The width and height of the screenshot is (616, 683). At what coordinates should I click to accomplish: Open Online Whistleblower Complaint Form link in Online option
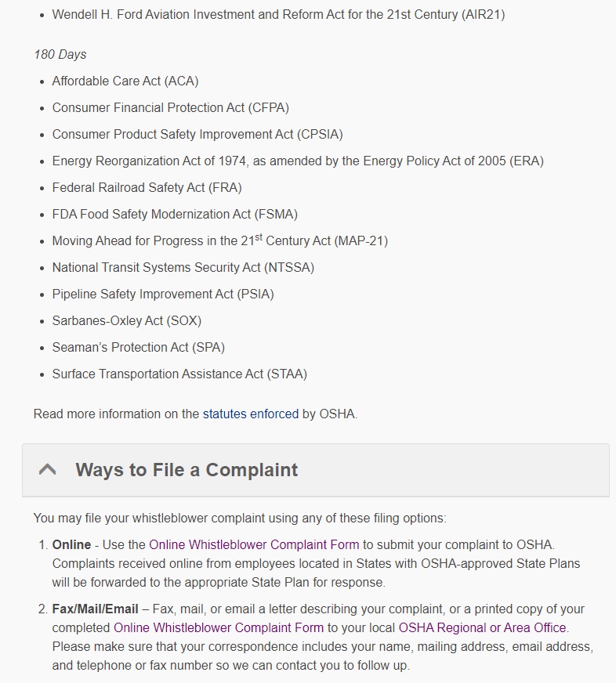[254, 544]
